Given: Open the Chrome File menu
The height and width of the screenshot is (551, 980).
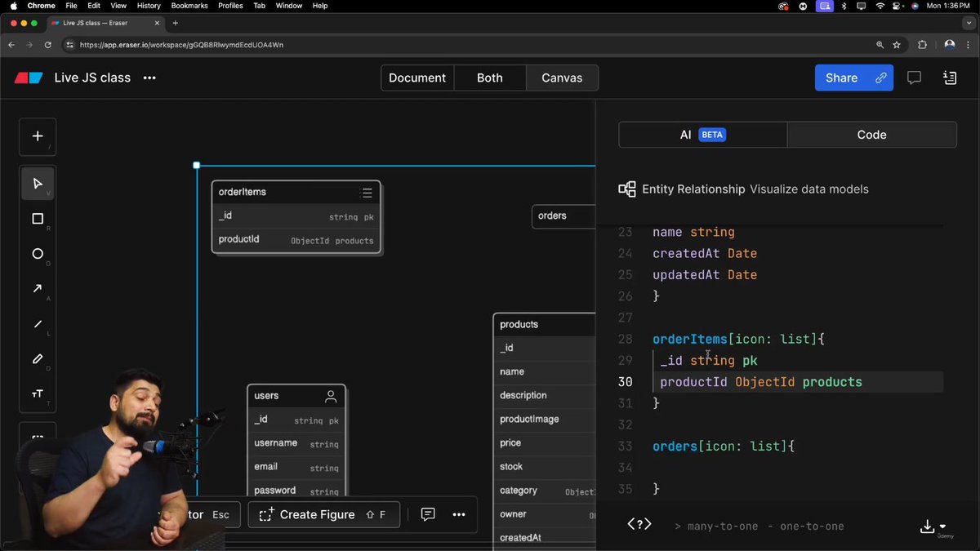Looking at the screenshot, I should (69, 6).
